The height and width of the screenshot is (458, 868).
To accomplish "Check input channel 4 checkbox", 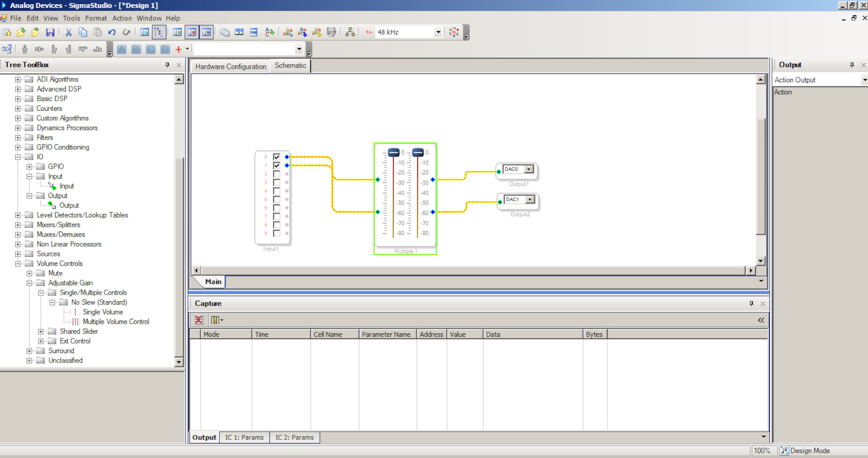I will pyautogui.click(x=277, y=191).
